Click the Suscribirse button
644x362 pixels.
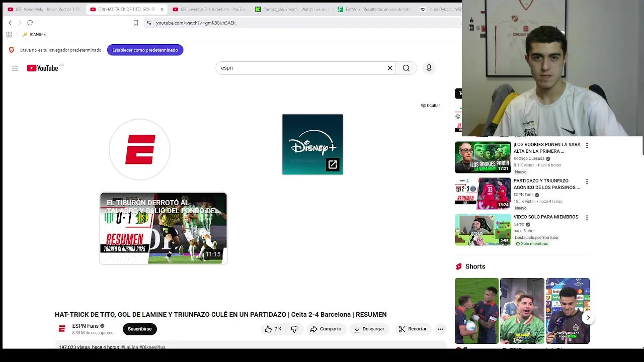(x=139, y=329)
